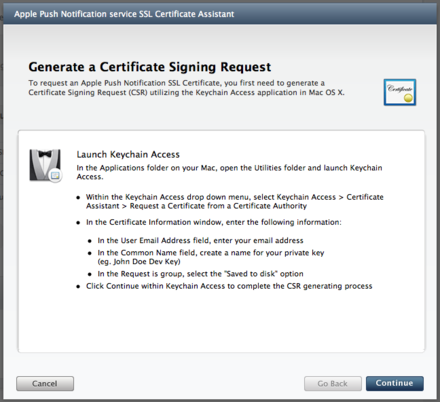Viewport: 440px width, 402px height.
Task: Click the Saved to disk option instruction
Action: coord(200,274)
